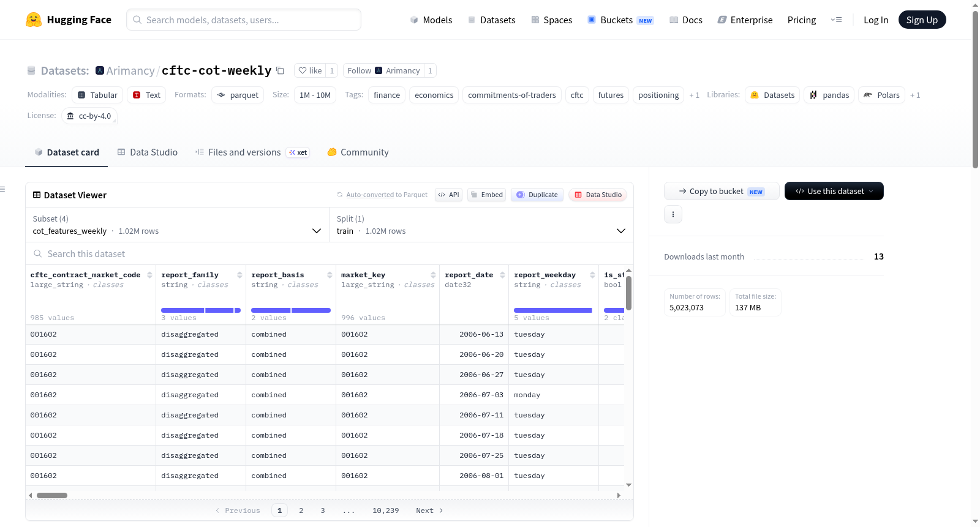980x527 pixels.
Task: Open the Files and versions tab
Action: (x=252, y=152)
